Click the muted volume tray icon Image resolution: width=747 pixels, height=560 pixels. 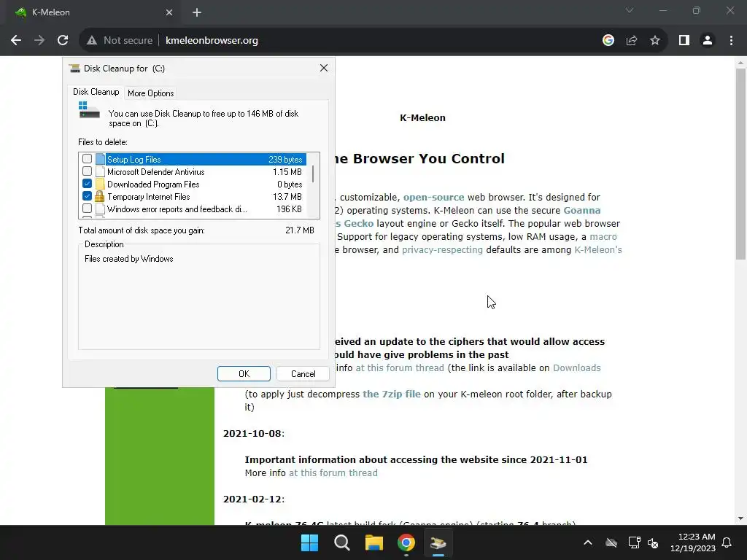[x=653, y=542]
